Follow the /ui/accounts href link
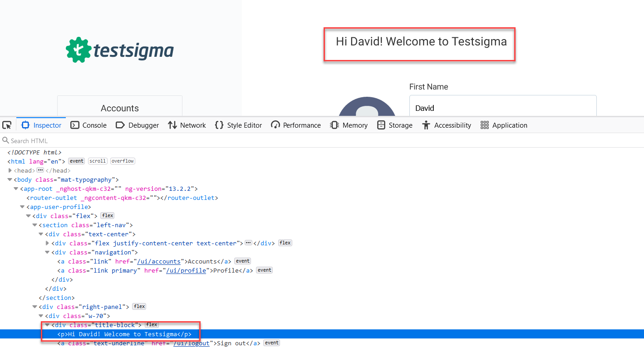 (159, 261)
